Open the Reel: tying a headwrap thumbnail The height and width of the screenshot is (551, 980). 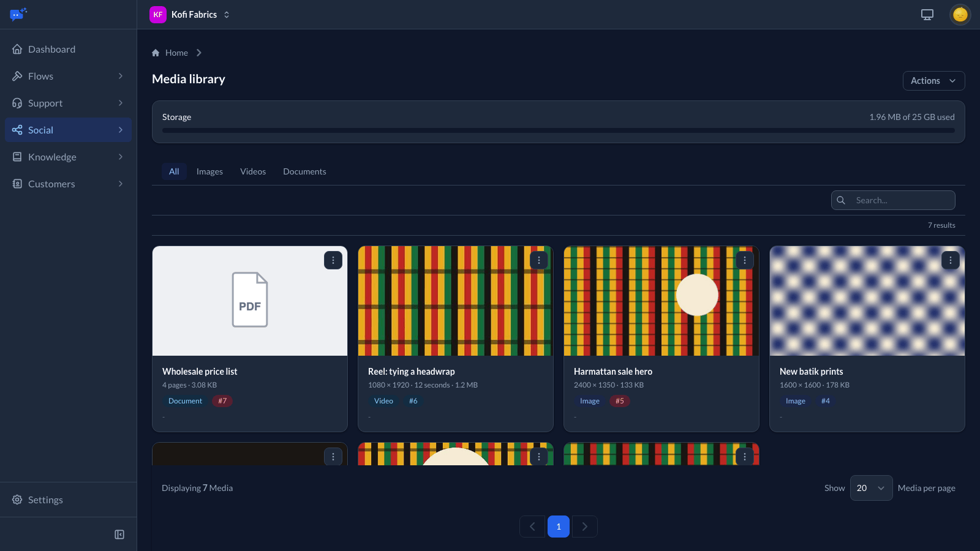coord(456,301)
